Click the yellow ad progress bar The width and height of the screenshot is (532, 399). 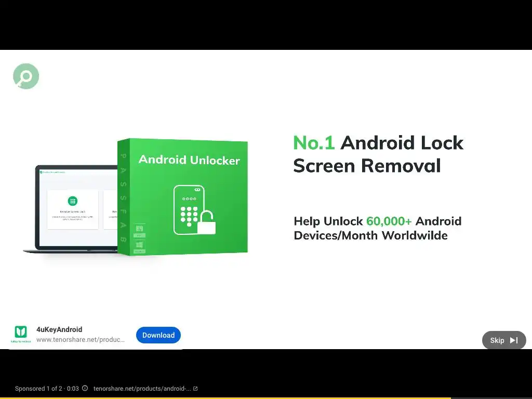pyautogui.click(x=225, y=398)
